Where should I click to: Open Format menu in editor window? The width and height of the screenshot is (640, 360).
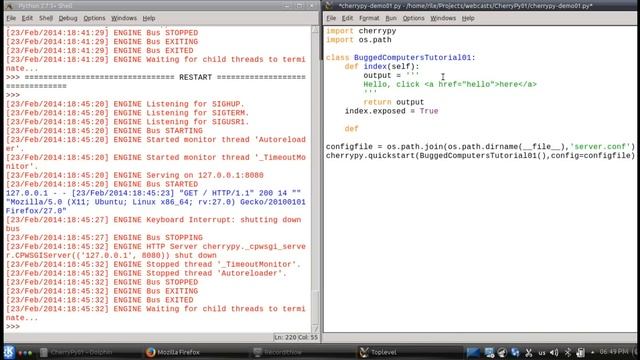(369, 18)
